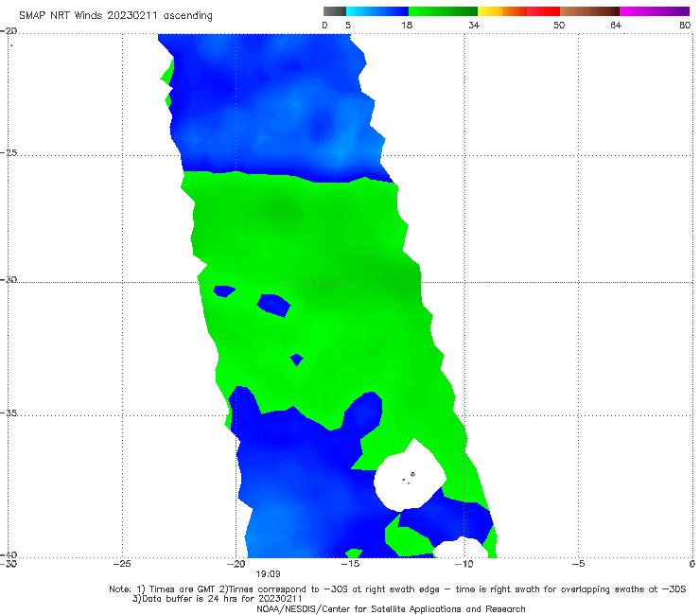The image size is (700, 615).
Task: Click the note '3)Data buffer is 24 hrs for 20230211'
Action: 217,599
